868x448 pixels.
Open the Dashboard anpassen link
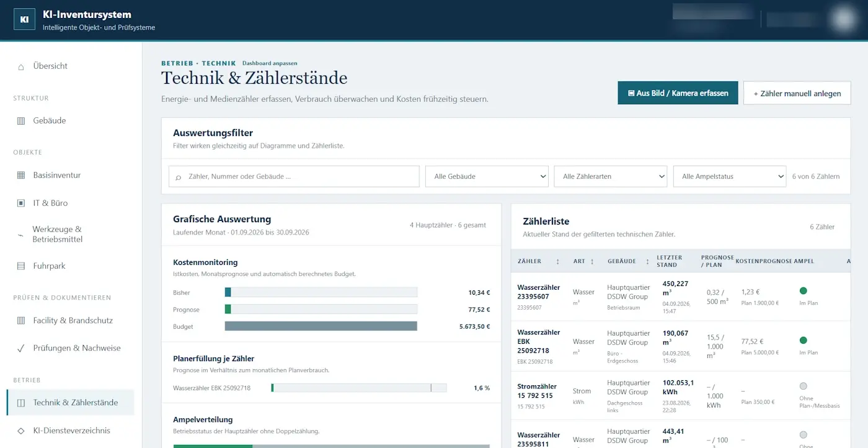point(270,63)
